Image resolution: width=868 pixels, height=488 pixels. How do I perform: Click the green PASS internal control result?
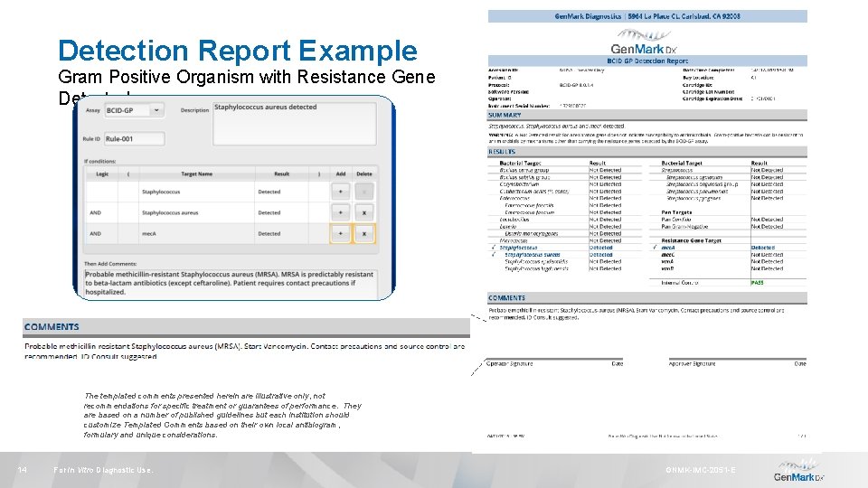757,283
